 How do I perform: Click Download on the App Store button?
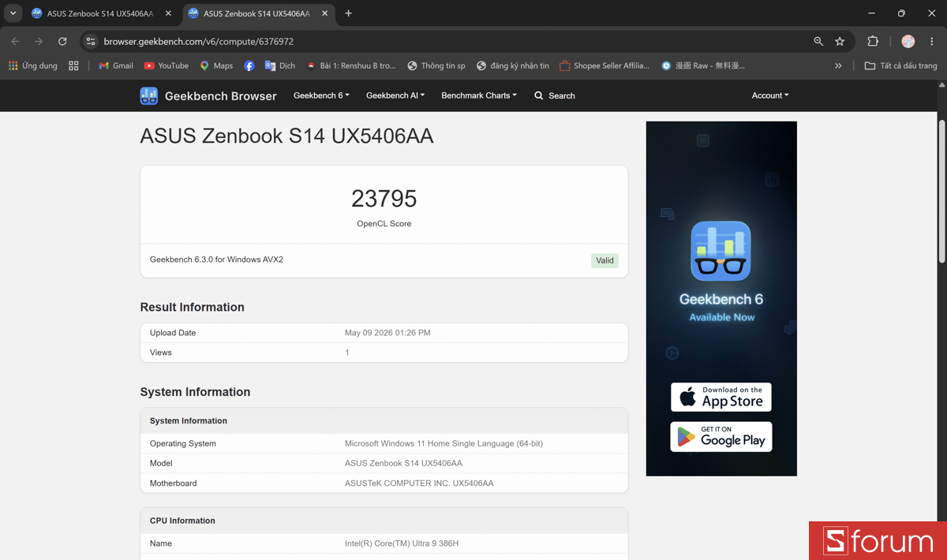tap(721, 398)
